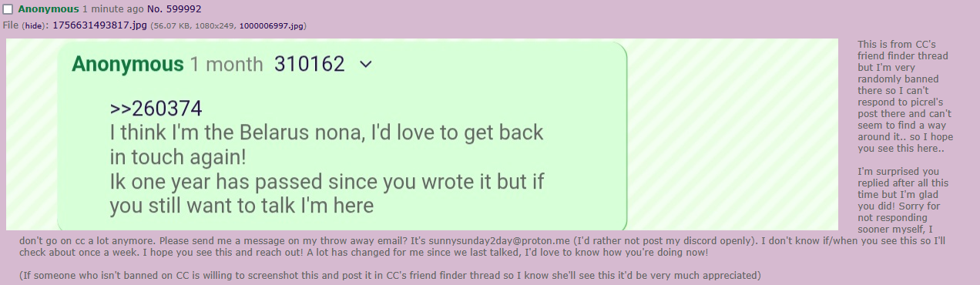Expand the attached screenshot thumbnail
The height and width of the screenshot is (285, 980).
(422, 134)
